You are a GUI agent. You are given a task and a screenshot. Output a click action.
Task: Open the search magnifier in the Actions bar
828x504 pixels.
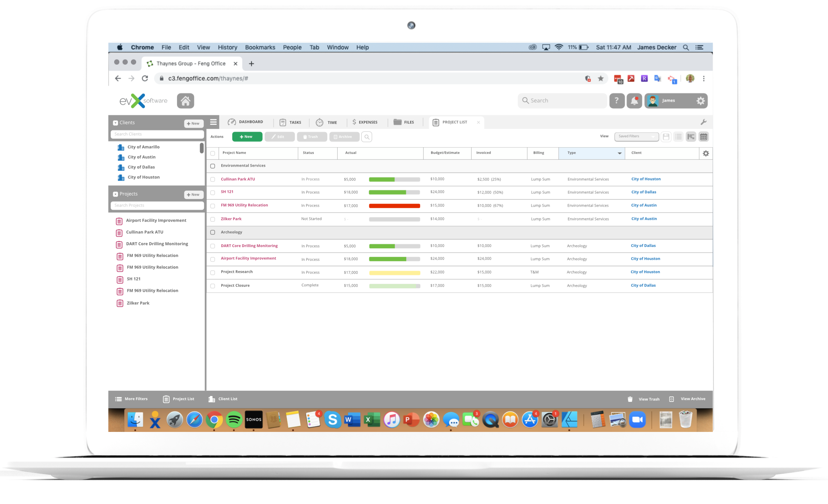point(367,137)
